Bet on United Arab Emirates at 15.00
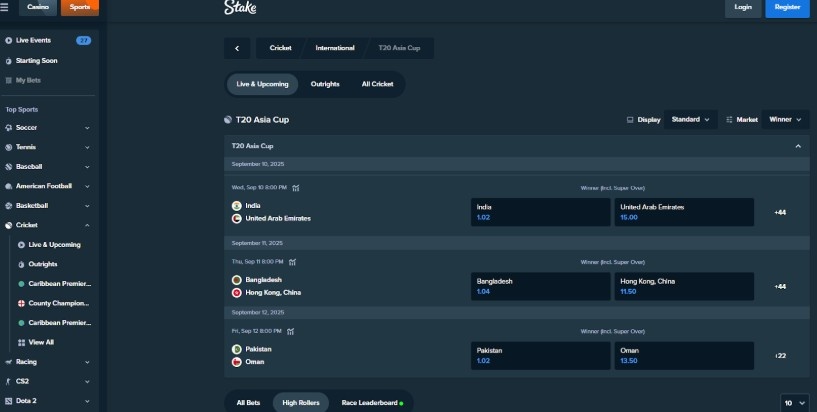The height and width of the screenshot is (412, 817). [684, 212]
